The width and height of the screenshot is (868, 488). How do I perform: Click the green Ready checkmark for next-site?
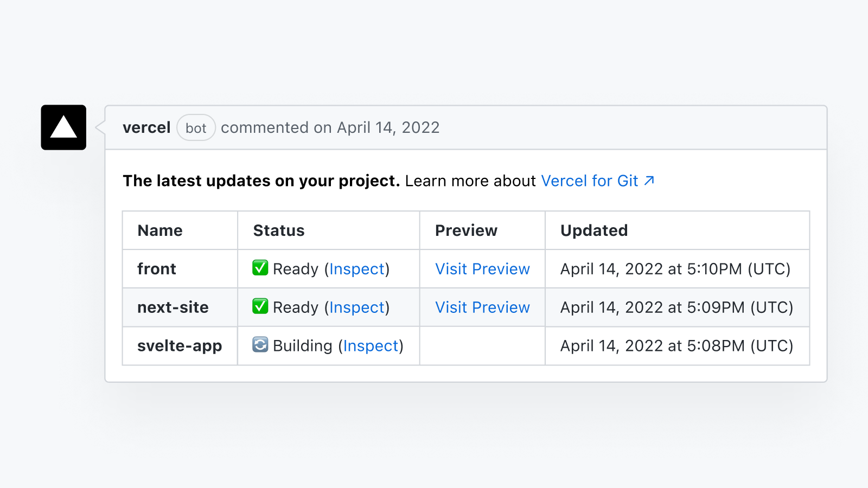(260, 307)
